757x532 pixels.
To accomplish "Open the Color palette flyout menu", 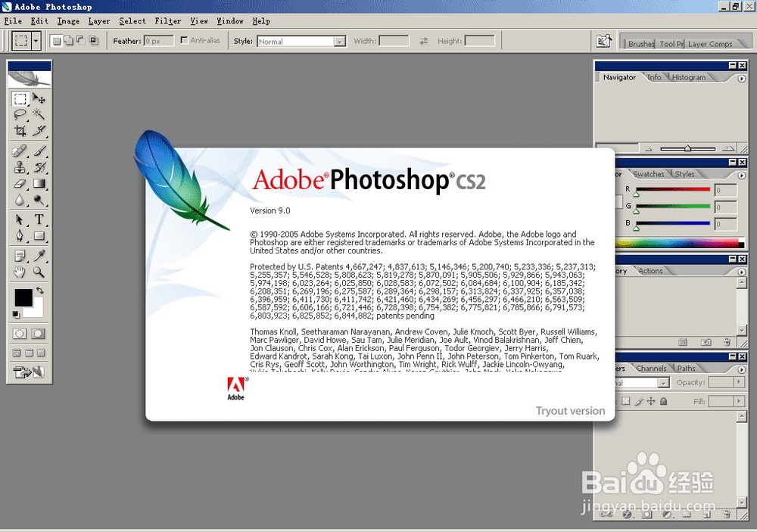I will click(742, 176).
